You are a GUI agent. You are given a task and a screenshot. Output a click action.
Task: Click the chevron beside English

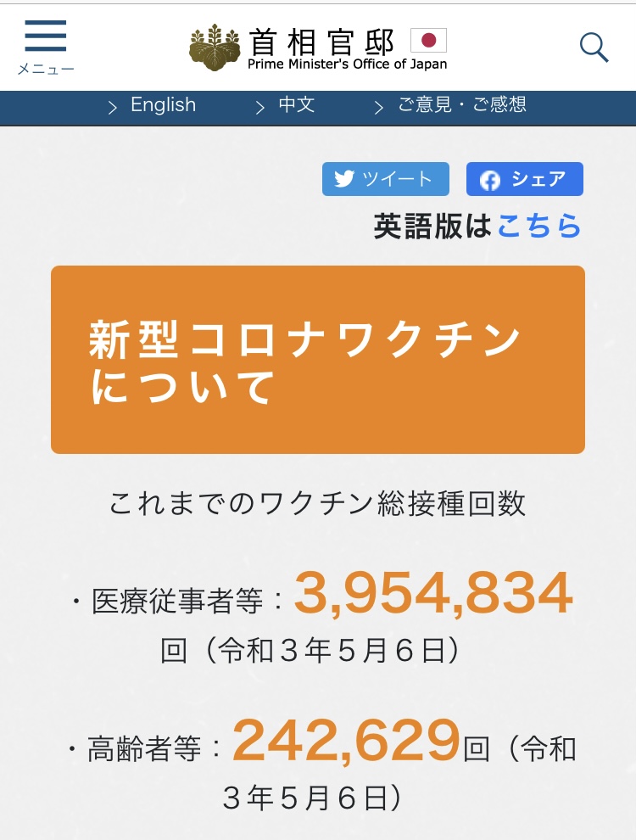(x=113, y=109)
